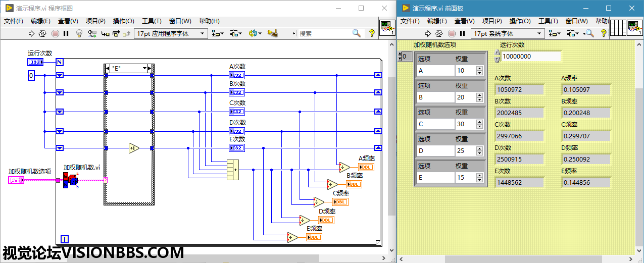Image resolution: width=644 pixels, height=263 pixels.
Task: Click the Run arrow in block diagram toolbar
Action: pos(31,33)
